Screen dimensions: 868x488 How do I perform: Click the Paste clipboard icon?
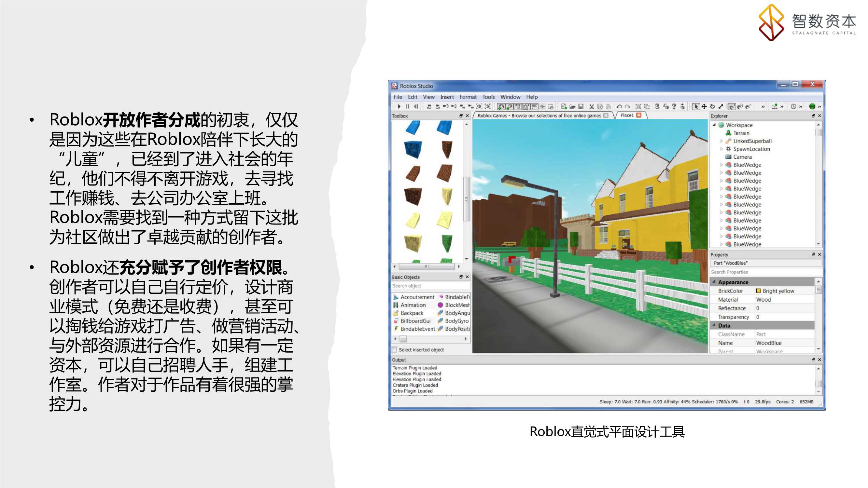point(609,107)
